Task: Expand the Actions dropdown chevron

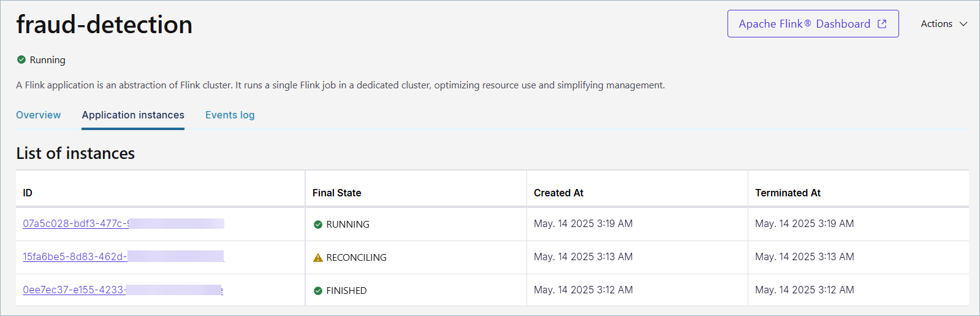Action: click(x=963, y=24)
